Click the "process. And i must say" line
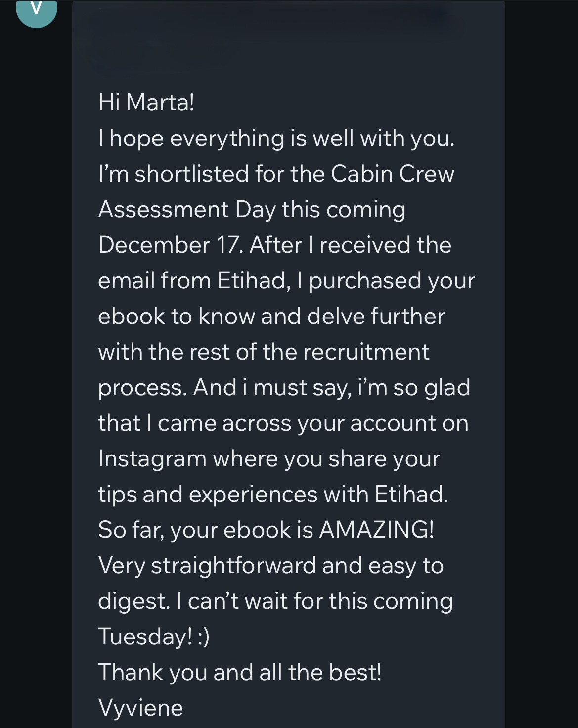The height and width of the screenshot is (728, 578). 284,387
